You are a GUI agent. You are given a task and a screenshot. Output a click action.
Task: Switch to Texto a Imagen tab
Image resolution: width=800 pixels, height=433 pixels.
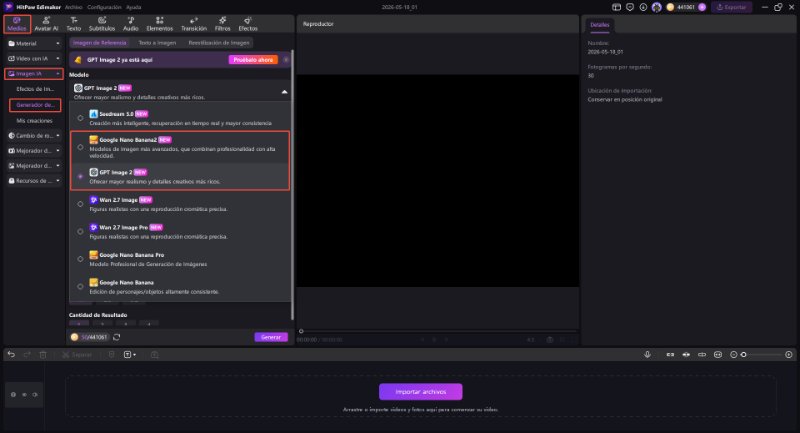coord(157,43)
